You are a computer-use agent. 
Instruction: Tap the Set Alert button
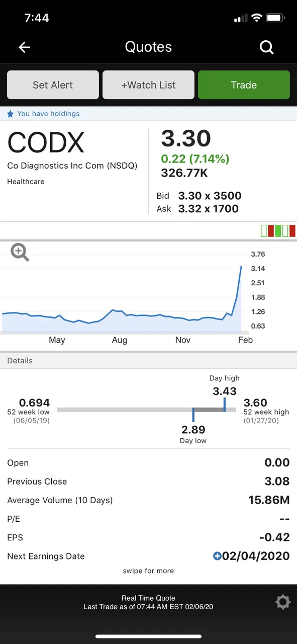click(53, 85)
